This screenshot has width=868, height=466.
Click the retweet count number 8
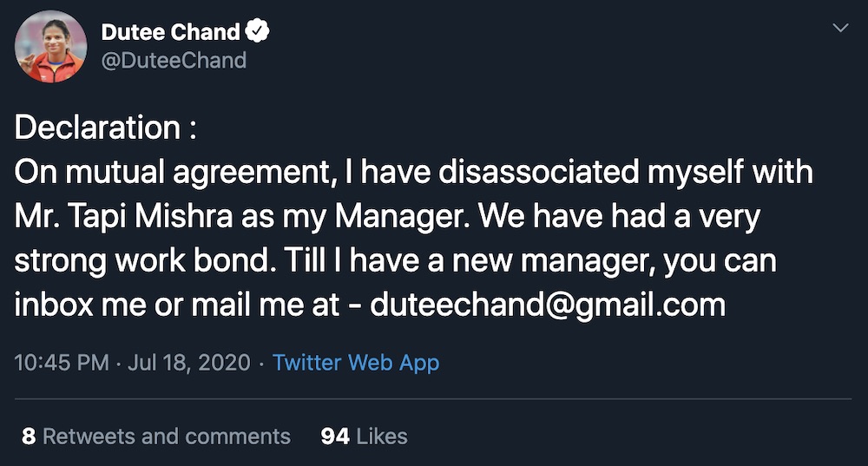(x=29, y=436)
